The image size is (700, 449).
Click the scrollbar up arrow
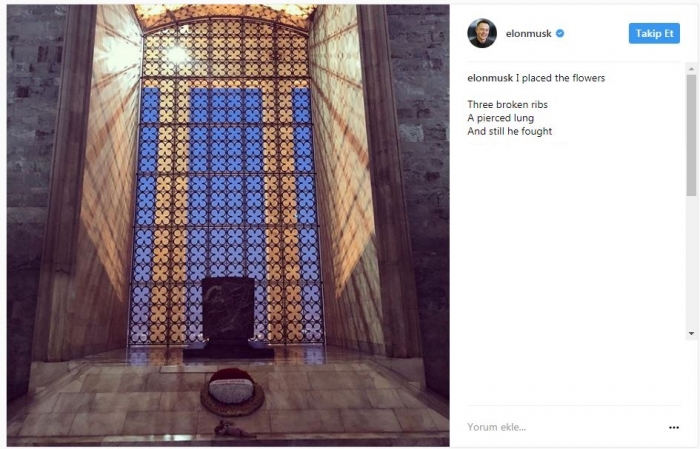(692, 69)
